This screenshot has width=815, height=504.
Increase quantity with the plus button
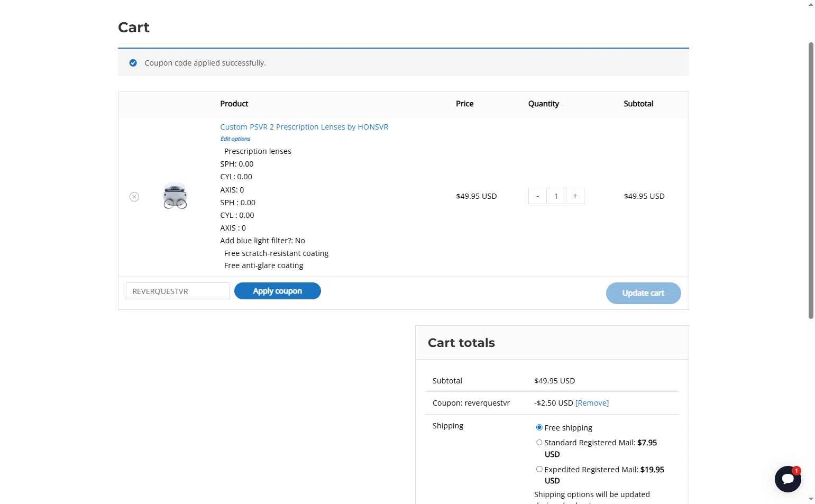[x=575, y=196]
